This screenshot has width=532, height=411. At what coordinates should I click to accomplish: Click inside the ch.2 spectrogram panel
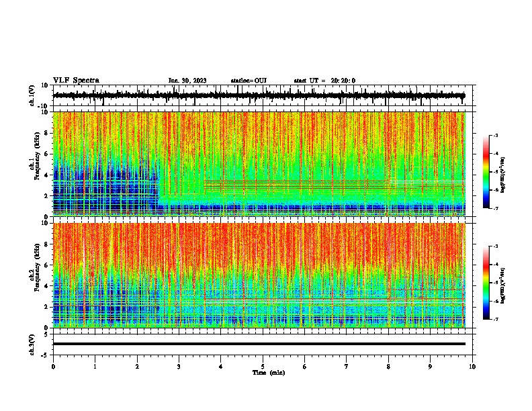click(262, 275)
